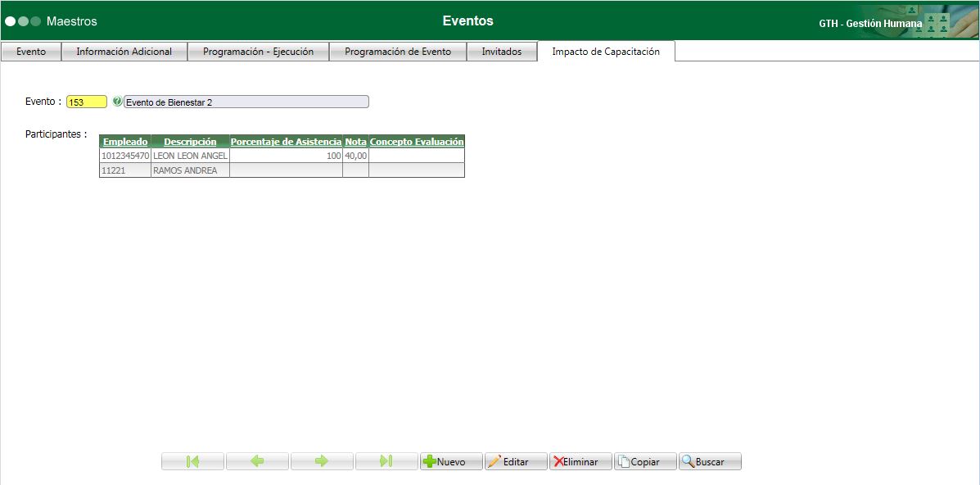This screenshot has width=980, height=485.
Task: Select employee cell 1012345470
Action: pyautogui.click(x=125, y=156)
